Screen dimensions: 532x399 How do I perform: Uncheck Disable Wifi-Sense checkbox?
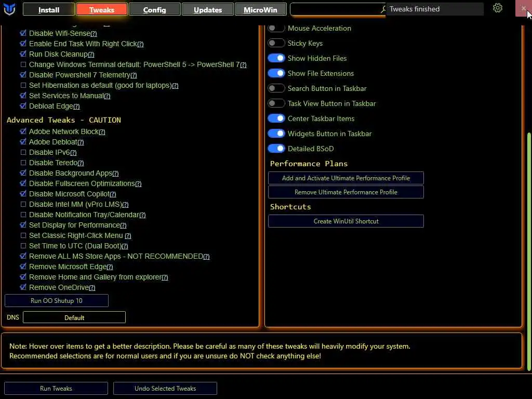tap(23, 33)
